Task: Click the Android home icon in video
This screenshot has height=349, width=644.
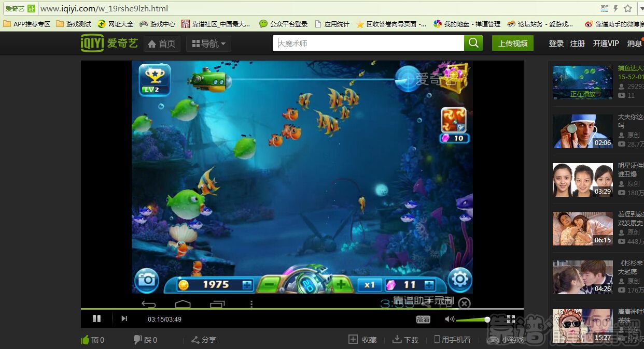Action: tap(183, 303)
